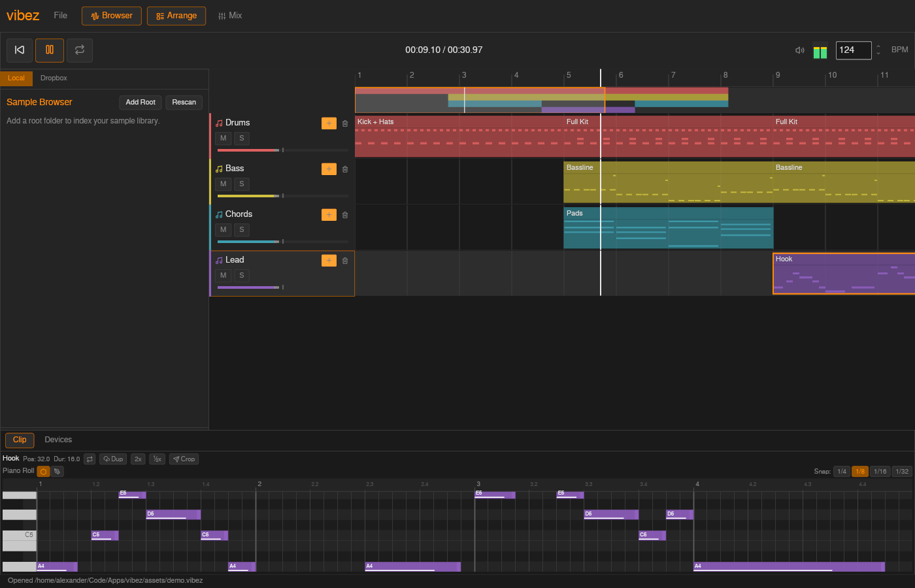Click the Bass track note icon

[x=220, y=169]
